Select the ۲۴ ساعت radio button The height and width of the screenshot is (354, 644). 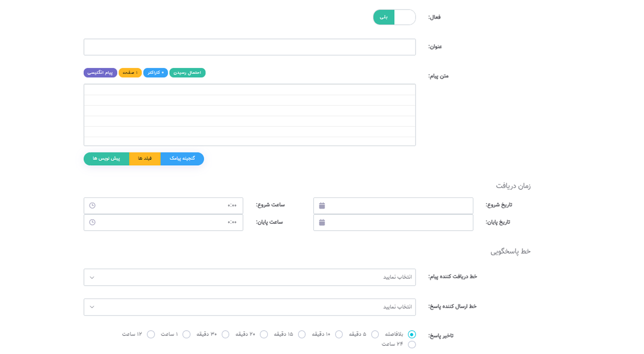coord(411,345)
